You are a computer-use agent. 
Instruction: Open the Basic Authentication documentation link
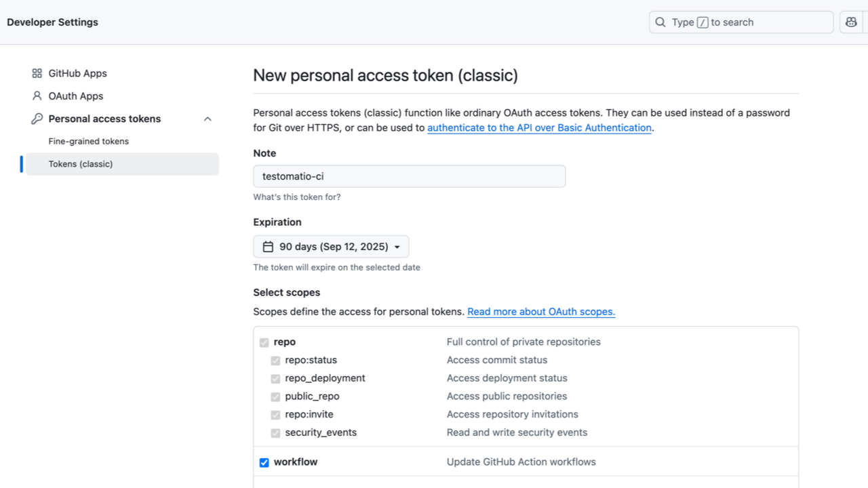point(539,127)
